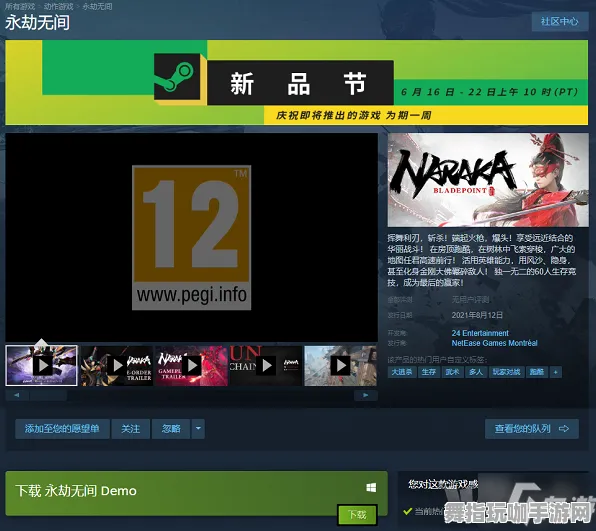
Task: Open the 新品节 festival banner
Action: pos(296,82)
